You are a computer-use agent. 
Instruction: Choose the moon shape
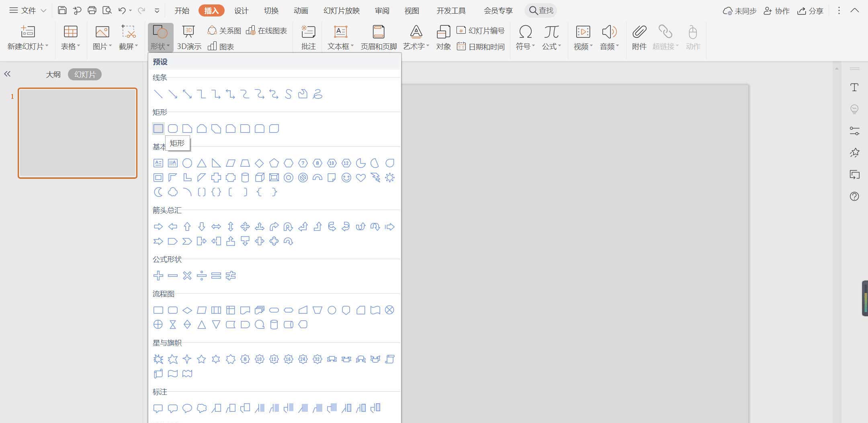158,192
